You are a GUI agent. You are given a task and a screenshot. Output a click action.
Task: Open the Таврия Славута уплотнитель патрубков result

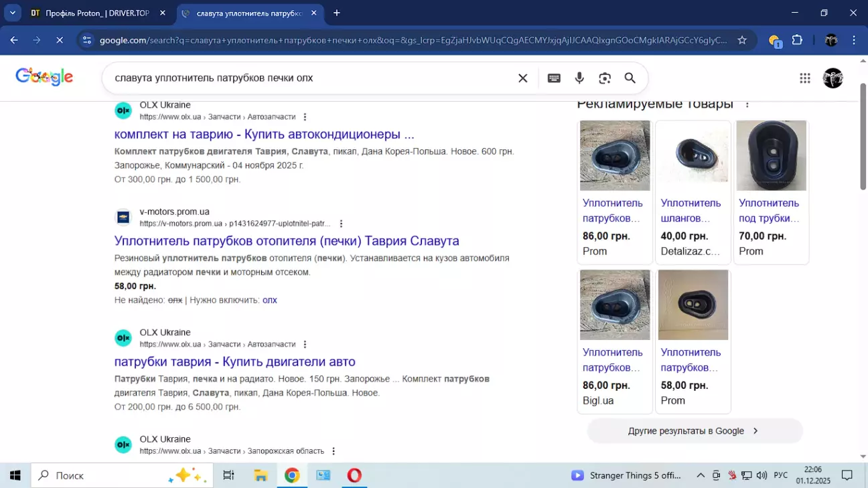(287, 241)
